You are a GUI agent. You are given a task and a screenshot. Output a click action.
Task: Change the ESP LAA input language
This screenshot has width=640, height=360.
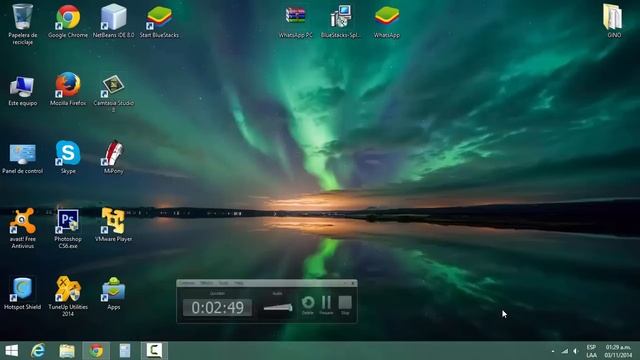pyautogui.click(x=591, y=351)
